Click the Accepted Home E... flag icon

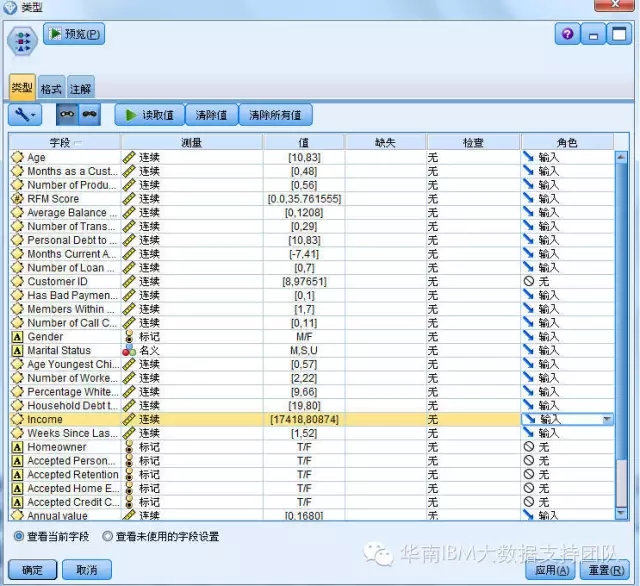point(129,488)
